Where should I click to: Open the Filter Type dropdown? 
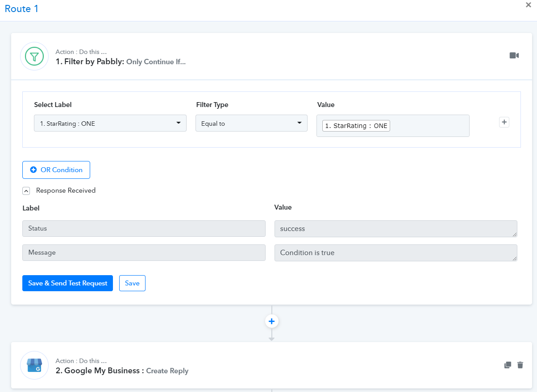coord(251,124)
